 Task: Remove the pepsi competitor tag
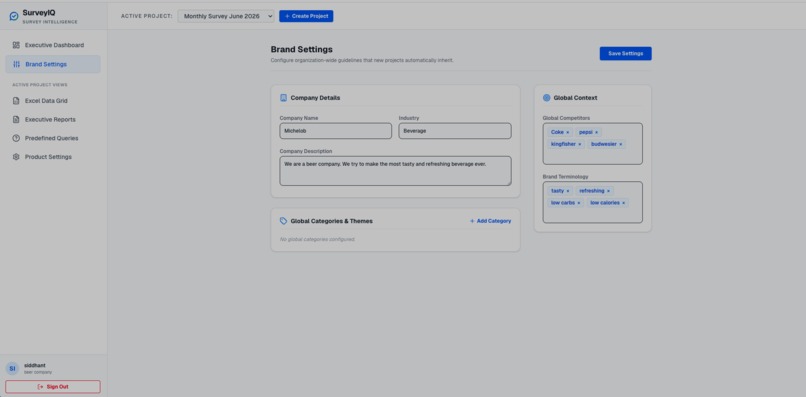point(596,133)
